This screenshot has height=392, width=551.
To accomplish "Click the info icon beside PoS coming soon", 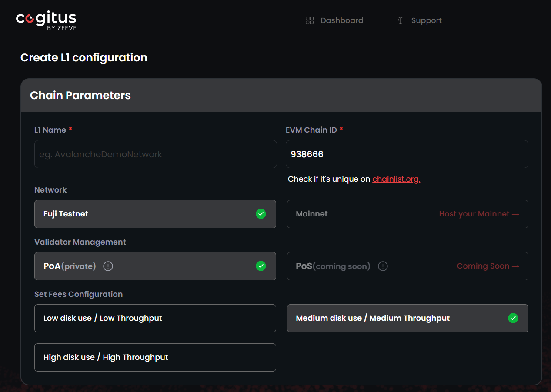I will pyautogui.click(x=383, y=266).
